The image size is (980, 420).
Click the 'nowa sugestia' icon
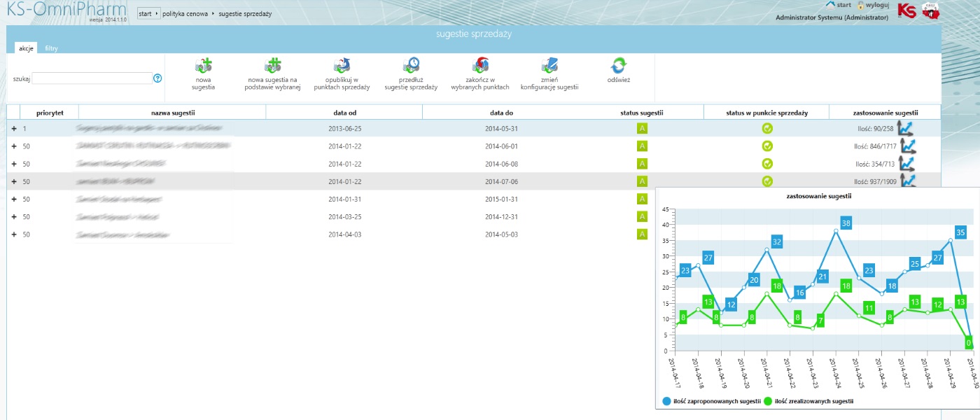(x=203, y=66)
